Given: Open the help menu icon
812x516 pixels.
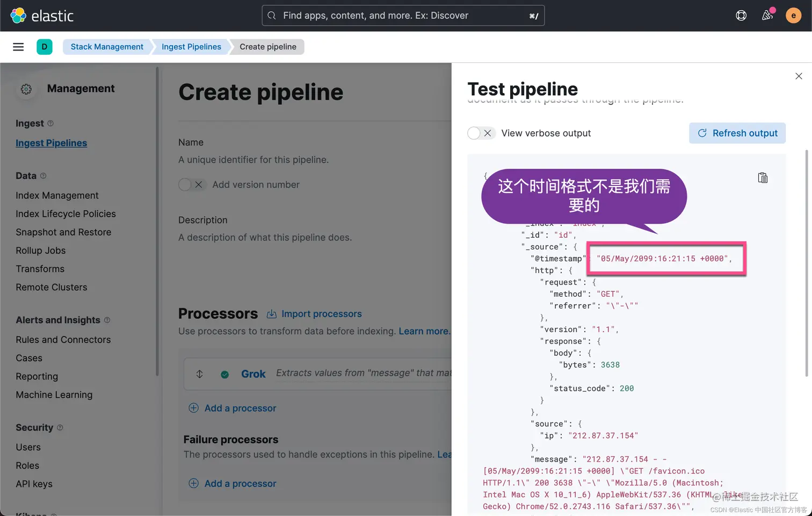Looking at the screenshot, I should [741, 16].
